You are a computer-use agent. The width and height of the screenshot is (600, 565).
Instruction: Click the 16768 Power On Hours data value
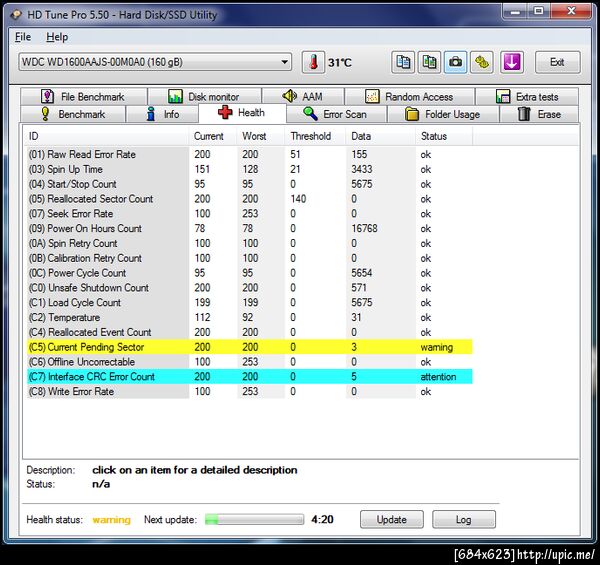(364, 228)
